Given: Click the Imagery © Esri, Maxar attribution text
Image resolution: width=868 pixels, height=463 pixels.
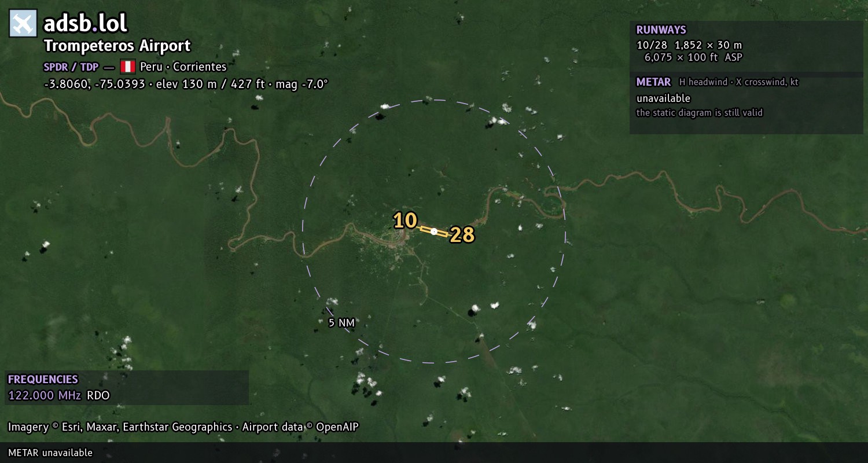Looking at the screenshot, I should (183, 427).
